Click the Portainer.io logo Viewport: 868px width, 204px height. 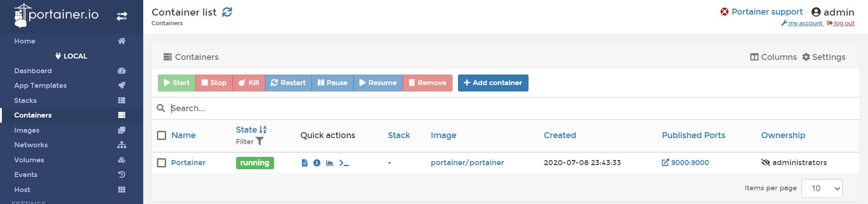pyautogui.click(x=56, y=16)
